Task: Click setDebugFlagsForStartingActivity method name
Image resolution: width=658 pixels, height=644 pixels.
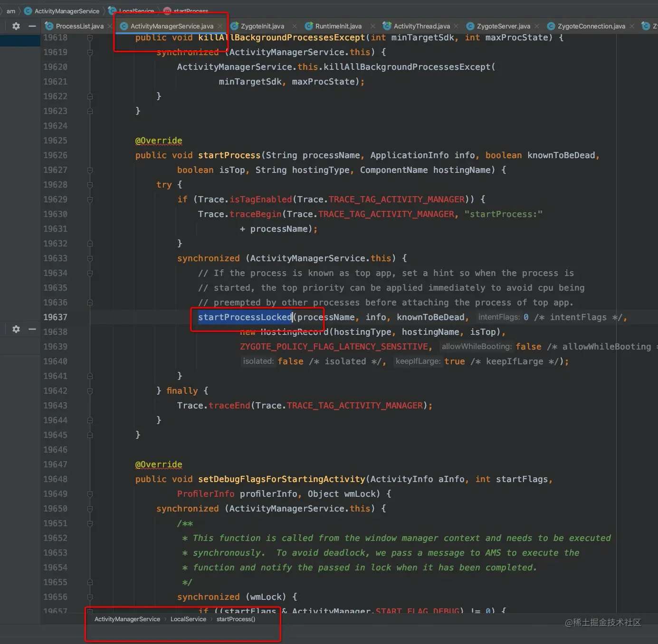Action: click(x=281, y=479)
